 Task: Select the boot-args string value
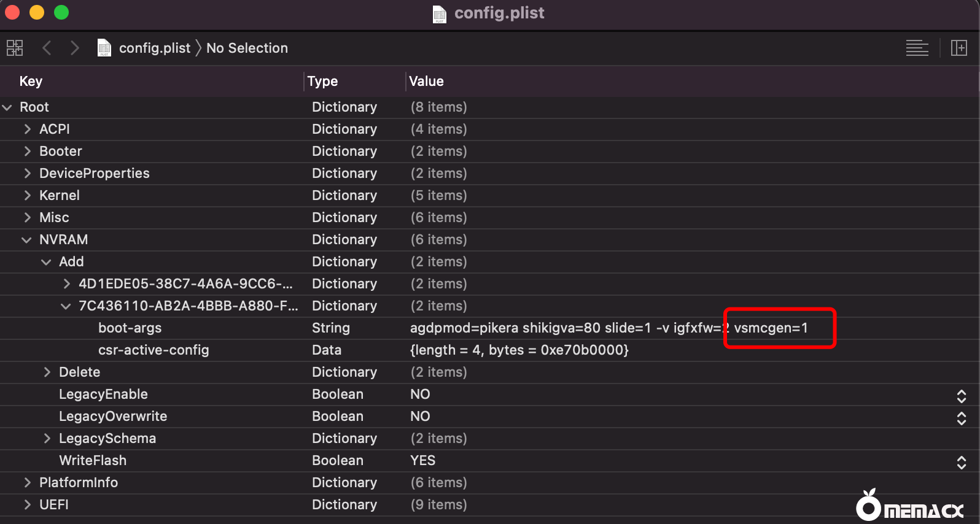(x=608, y=328)
